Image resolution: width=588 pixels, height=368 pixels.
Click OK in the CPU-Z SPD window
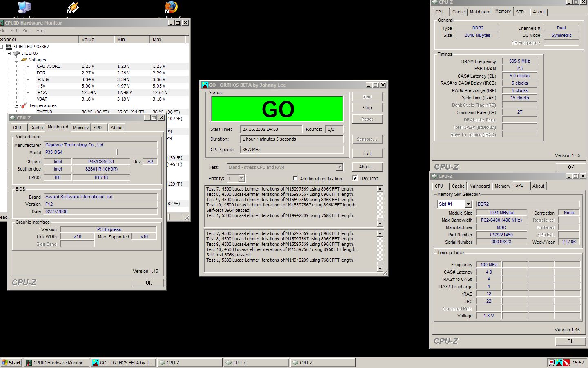[570, 341]
